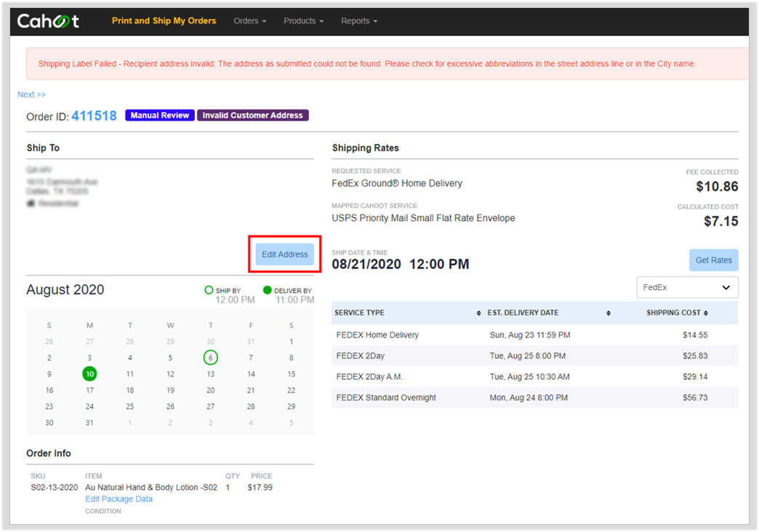Viewport: 759px width, 532px height.
Task: Click the fee collected $10.86
Action: pyautogui.click(x=717, y=186)
